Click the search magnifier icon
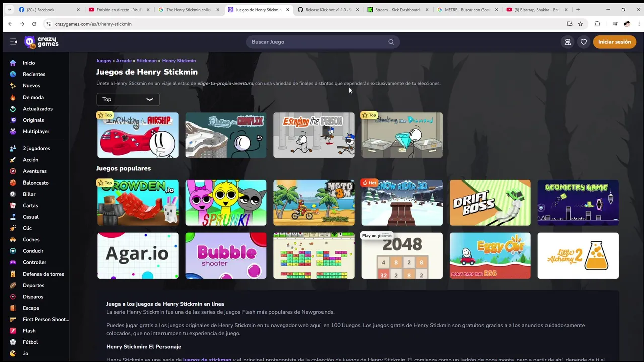The height and width of the screenshot is (362, 644). tap(391, 42)
